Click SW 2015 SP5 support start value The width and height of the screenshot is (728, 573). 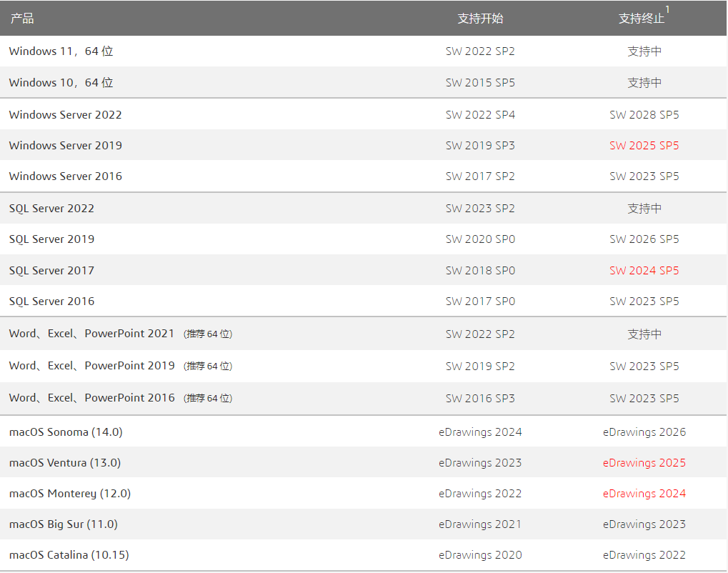click(x=480, y=83)
